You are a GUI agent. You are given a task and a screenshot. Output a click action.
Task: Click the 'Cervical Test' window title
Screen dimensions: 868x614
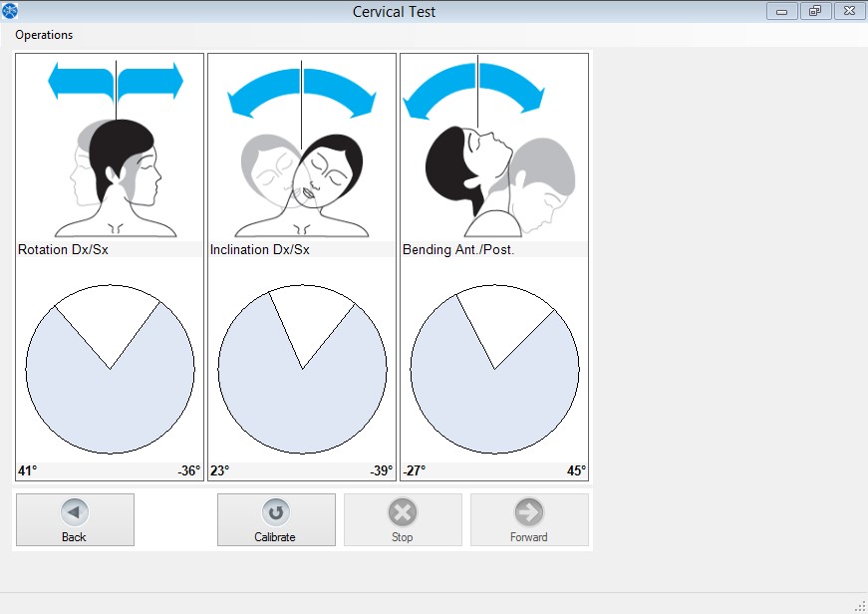[395, 12]
